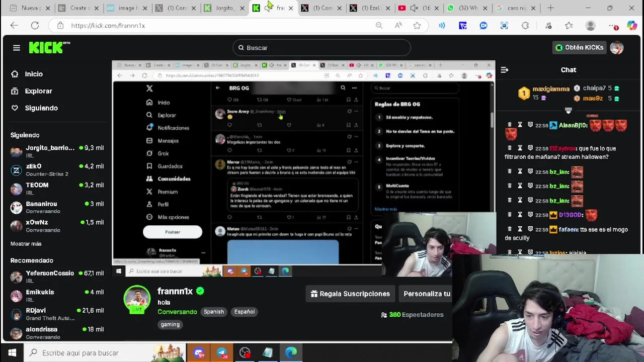
Task: Add page to favorites star
Action: click(417, 26)
